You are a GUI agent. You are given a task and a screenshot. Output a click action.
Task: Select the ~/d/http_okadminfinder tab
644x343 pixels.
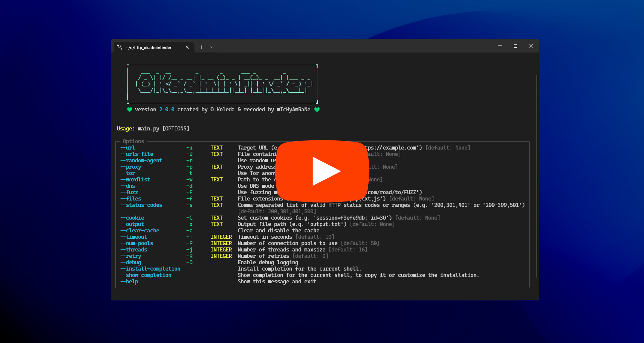148,48
